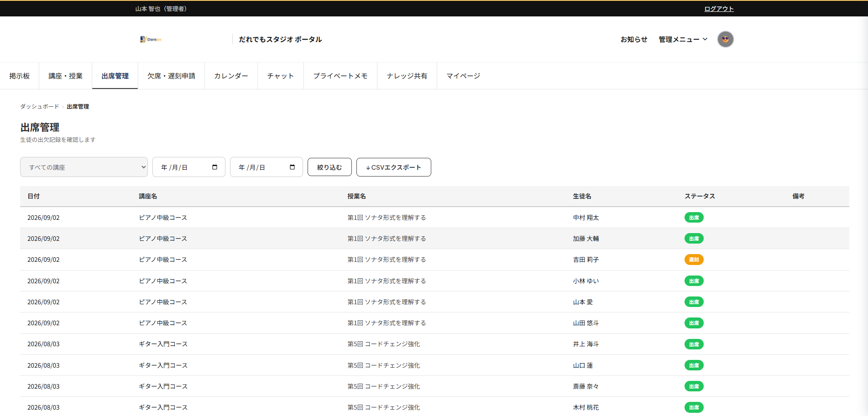Select student name 小林 ゆい

pyautogui.click(x=586, y=281)
